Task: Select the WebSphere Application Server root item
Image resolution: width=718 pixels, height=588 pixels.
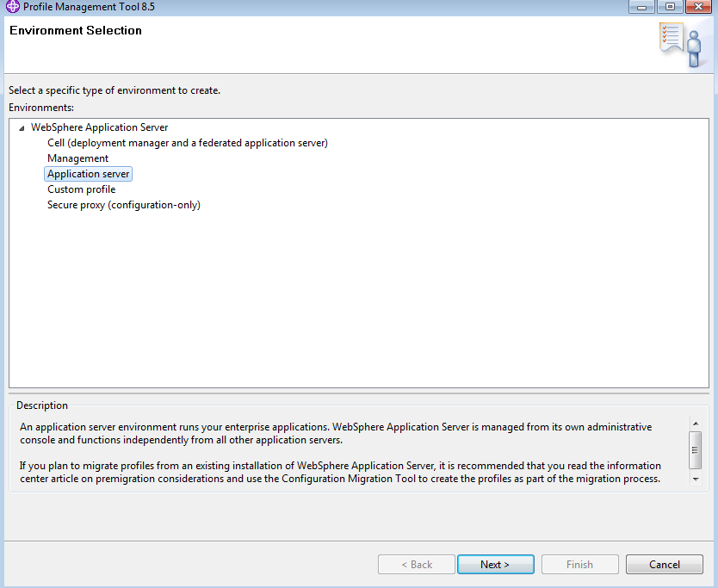Action: pyautogui.click(x=99, y=127)
